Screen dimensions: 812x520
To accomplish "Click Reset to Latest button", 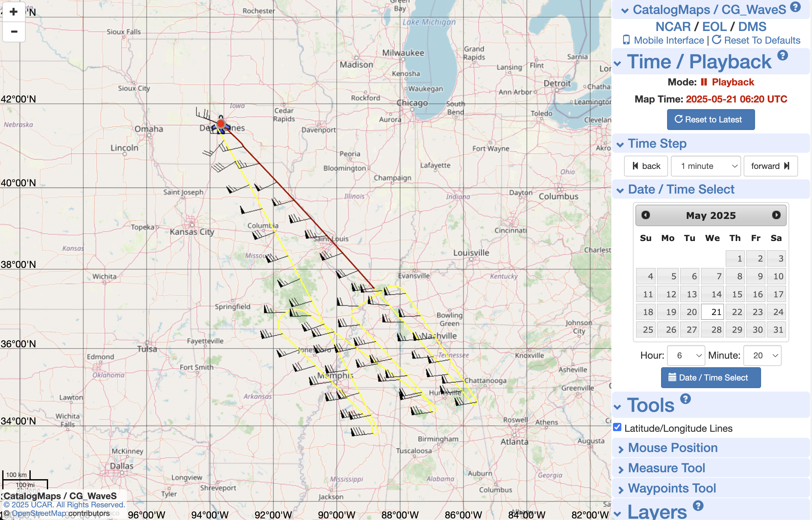I will pos(711,120).
